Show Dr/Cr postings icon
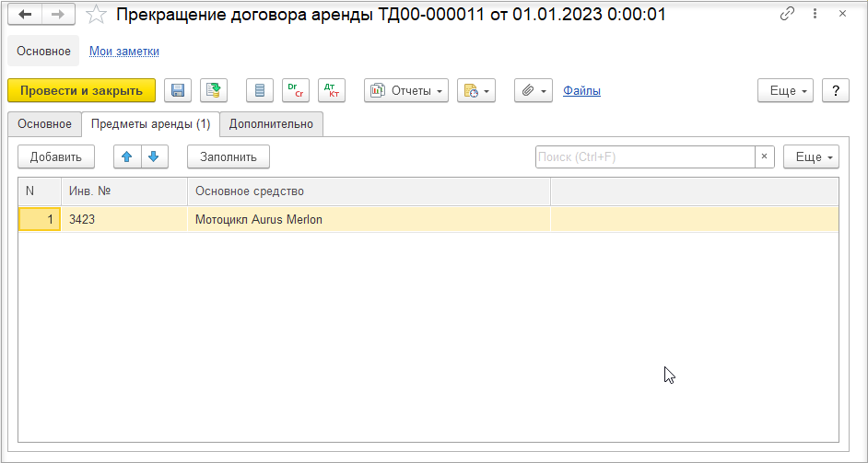This screenshot has width=868, height=463. [296, 91]
